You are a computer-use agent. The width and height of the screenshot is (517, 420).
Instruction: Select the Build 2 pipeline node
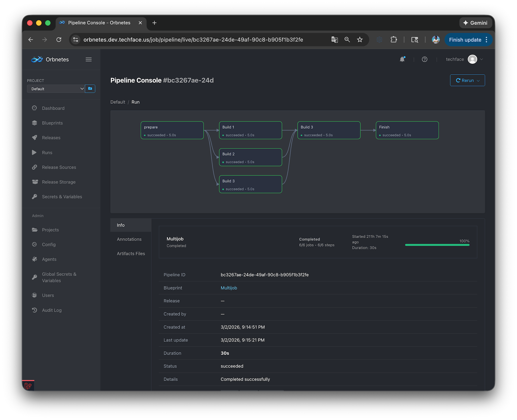[250, 157]
